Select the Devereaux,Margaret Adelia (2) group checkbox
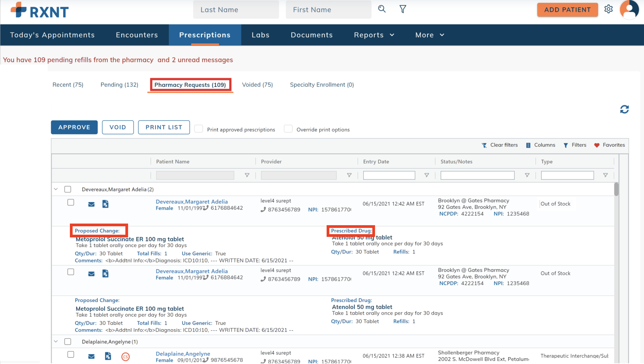The height and width of the screenshot is (364, 644). 68,189
